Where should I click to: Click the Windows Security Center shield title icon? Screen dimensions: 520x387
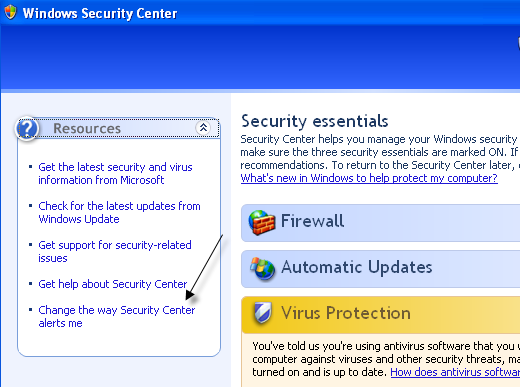click(x=10, y=13)
